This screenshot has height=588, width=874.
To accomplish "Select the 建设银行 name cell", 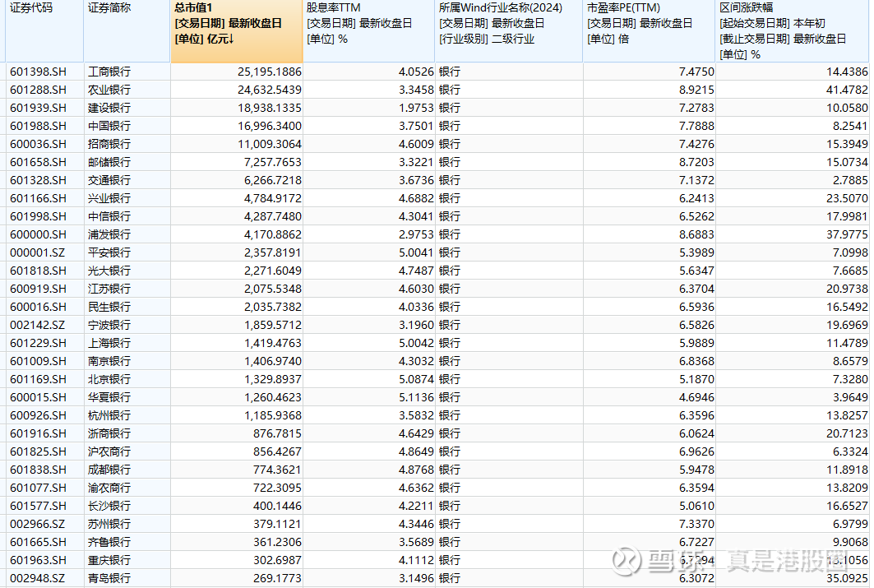I will [109, 108].
